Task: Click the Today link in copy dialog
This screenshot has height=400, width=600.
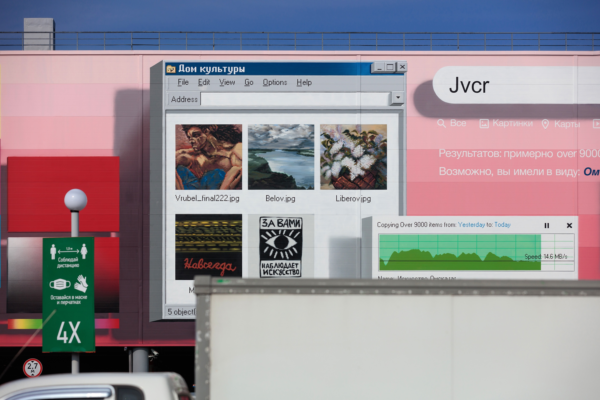Action: 501,225
